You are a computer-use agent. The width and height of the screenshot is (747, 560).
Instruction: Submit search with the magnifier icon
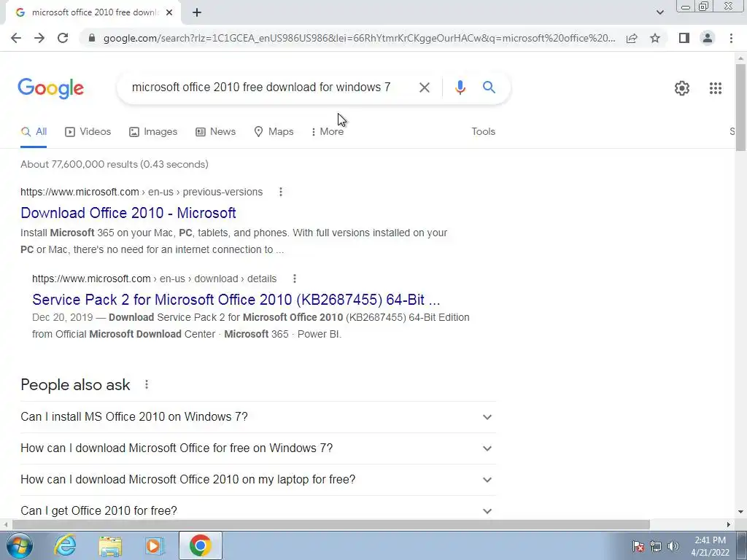coord(489,87)
